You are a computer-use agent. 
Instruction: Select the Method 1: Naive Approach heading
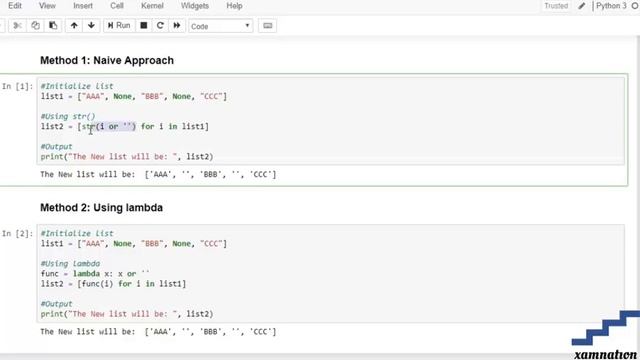107,60
